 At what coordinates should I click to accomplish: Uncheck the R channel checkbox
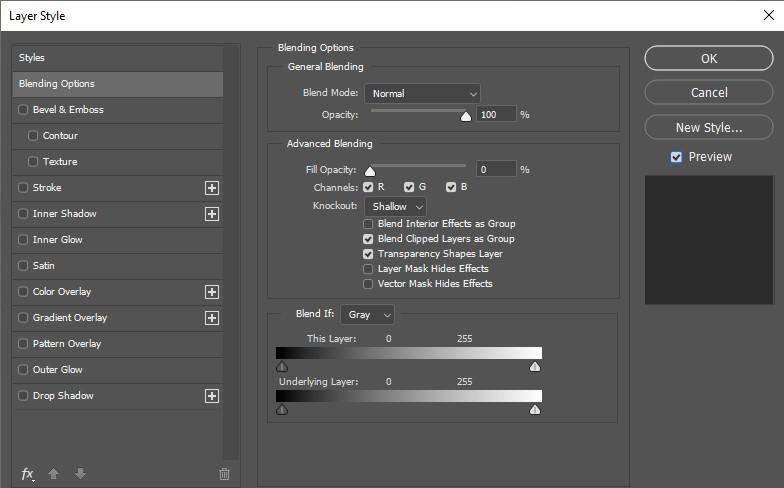(368, 187)
